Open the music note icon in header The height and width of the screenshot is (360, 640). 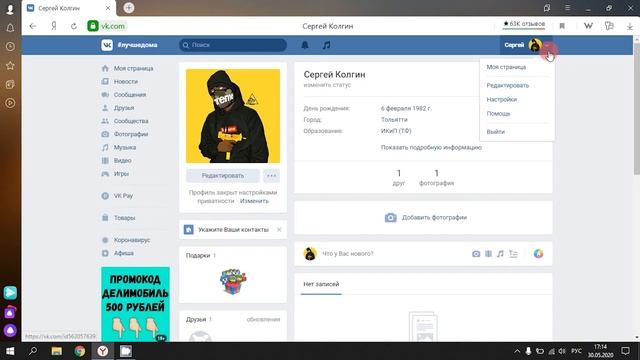327,45
